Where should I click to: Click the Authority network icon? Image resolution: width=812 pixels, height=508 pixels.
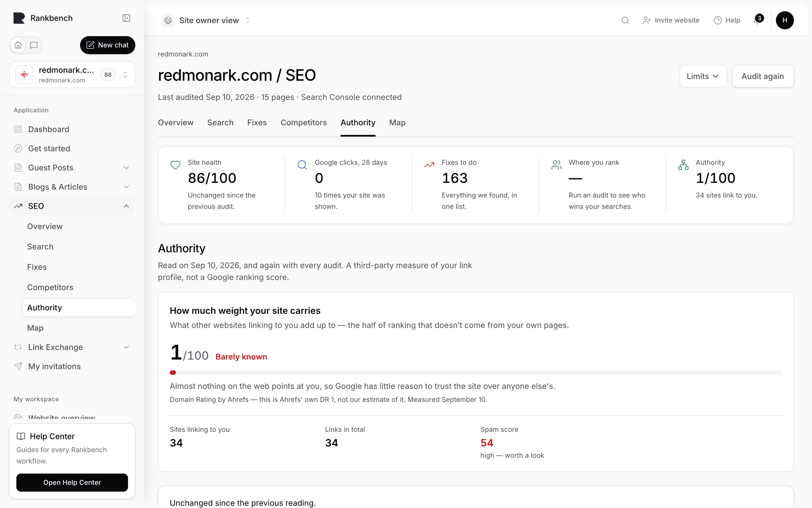[683, 165]
